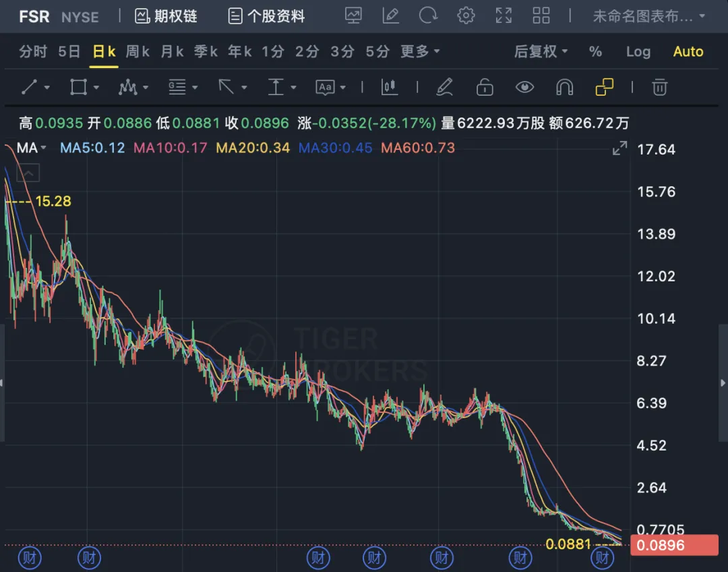Toggle drawing visibility with eye icon
This screenshot has width=728, height=572.
pyautogui.click(x=524, y=87)
